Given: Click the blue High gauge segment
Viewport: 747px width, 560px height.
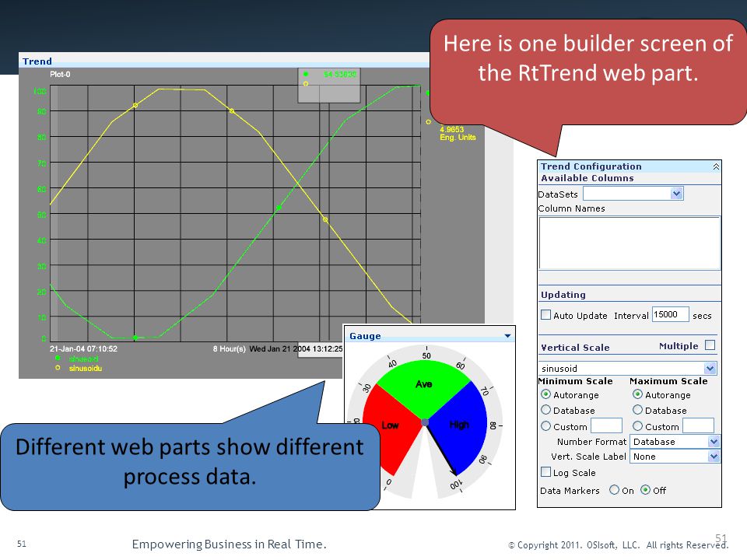Looking at the screenshot, I should click(459, 425).
